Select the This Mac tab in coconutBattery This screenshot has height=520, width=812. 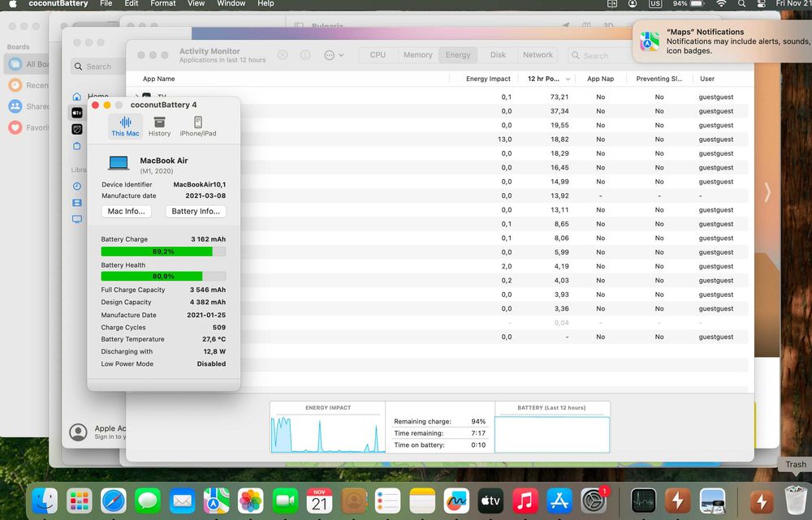(125, 127)
